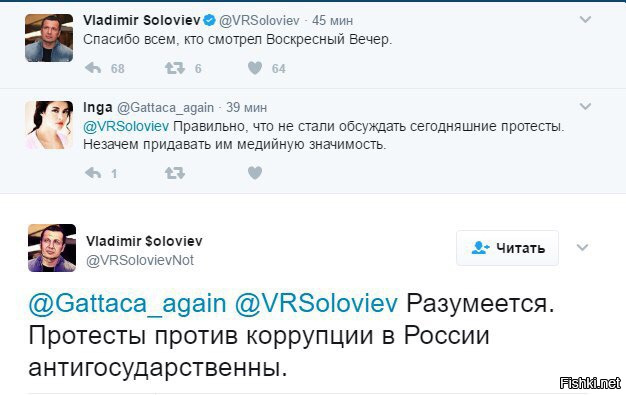This screenshot has height=395, width=626.
Task: Open the 45 мин timestamp link
Action: pyautogui.click(x=332, y=20)
